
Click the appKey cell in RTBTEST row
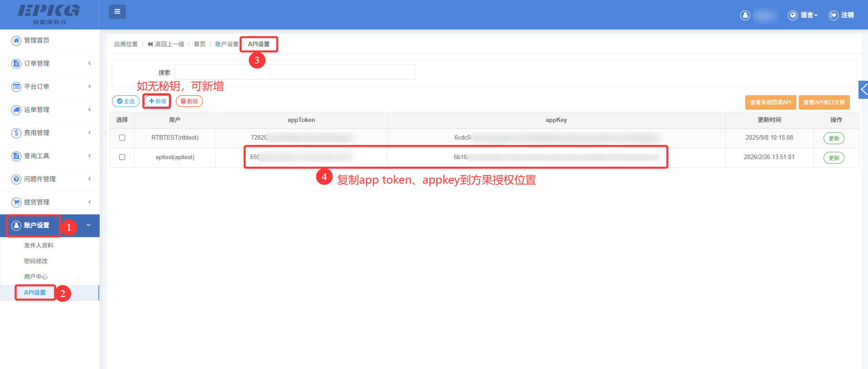[556, 138]
